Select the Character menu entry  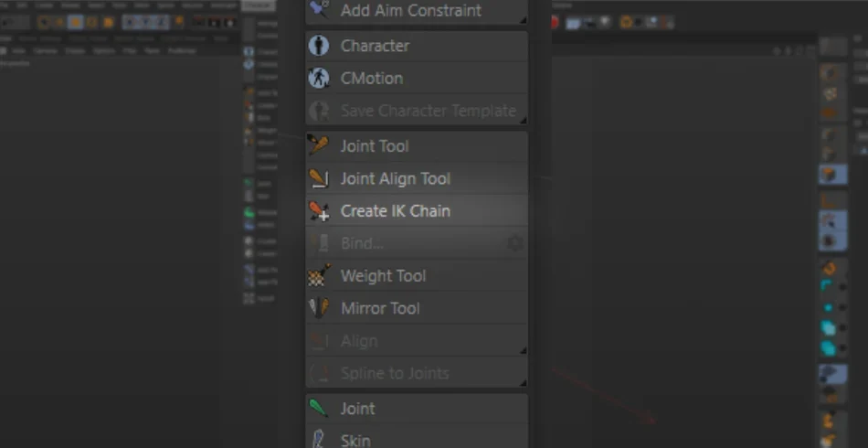[417, 46]
